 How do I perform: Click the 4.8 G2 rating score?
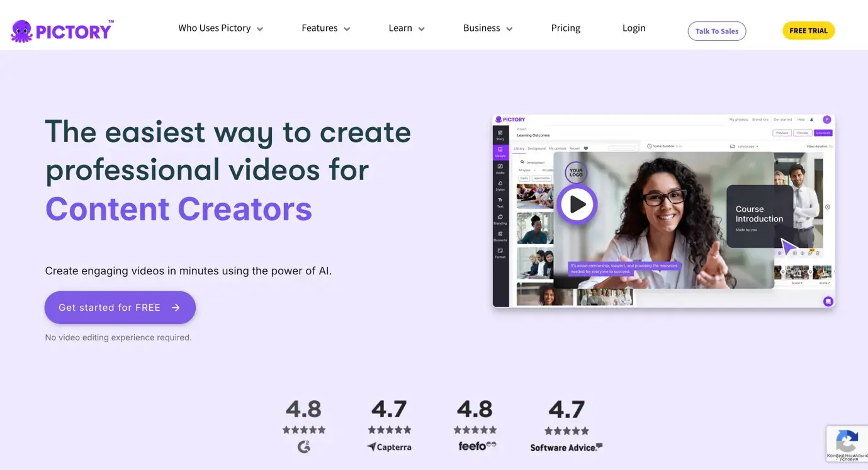[x=304, y=409]
